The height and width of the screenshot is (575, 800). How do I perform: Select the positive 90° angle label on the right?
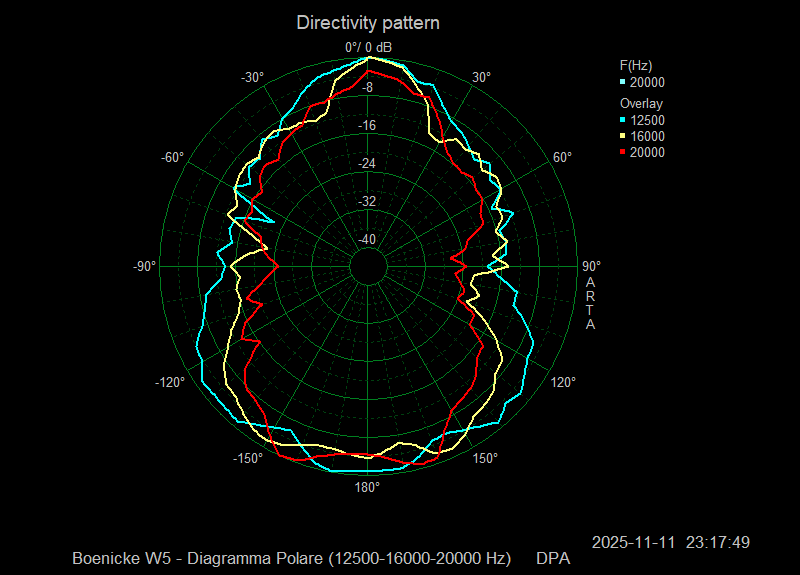click(x=591, y=266)
